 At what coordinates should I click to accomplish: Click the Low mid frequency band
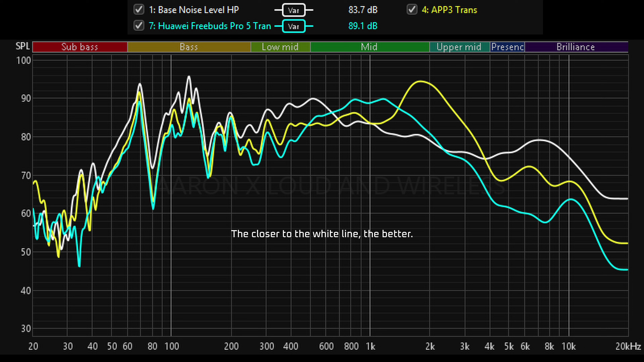pos(281,47)
